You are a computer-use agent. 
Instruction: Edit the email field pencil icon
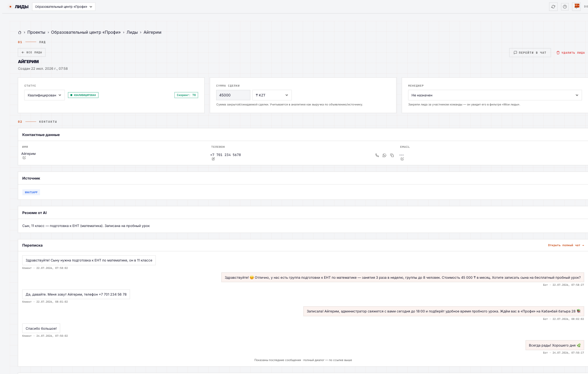[402, 159]
